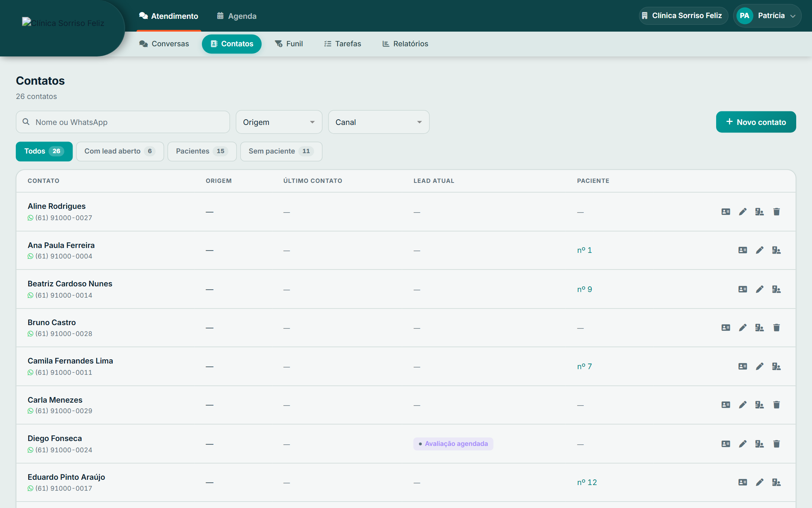Focus the Nome ou WhatsApp search field
The image size is (812, 508).
(123, 122)
